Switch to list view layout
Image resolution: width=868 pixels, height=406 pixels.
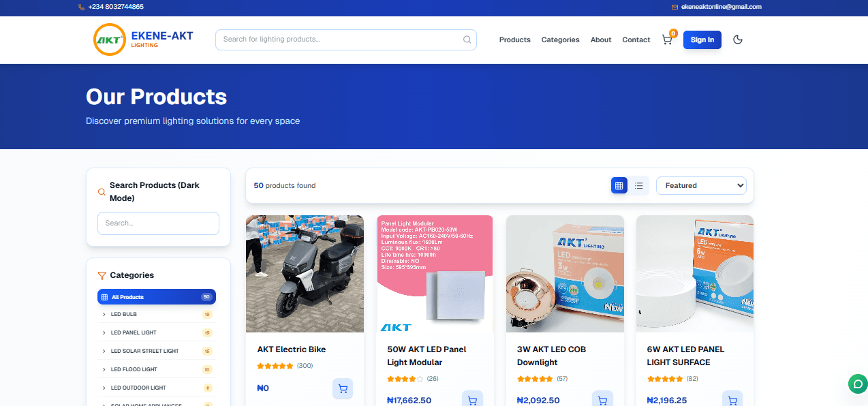click(638, 185)
